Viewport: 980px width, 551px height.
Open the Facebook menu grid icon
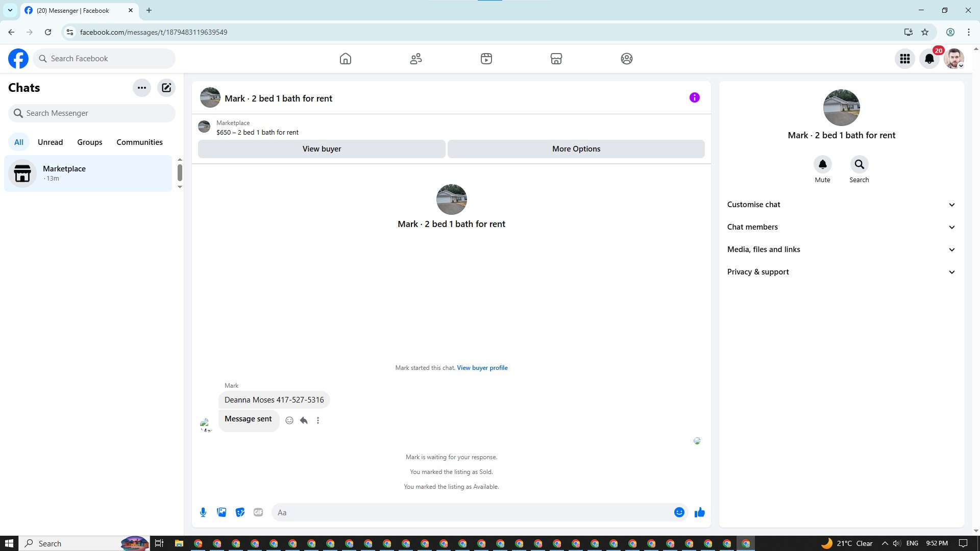[x=905, y=59]
